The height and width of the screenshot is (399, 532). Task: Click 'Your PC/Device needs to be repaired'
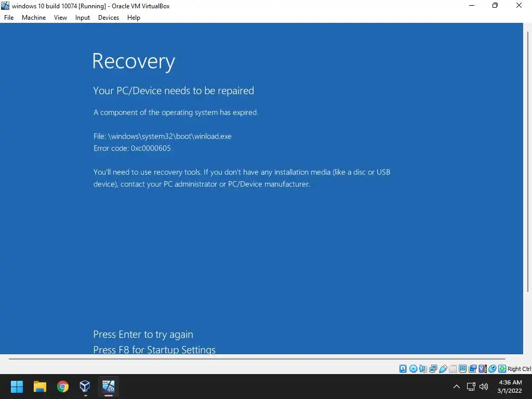click(174, 90)
